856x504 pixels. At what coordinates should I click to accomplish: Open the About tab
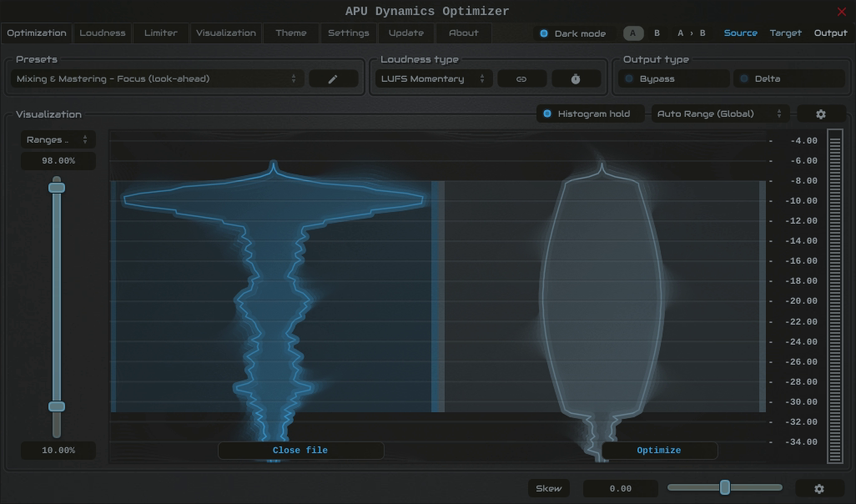coord(464,33)
